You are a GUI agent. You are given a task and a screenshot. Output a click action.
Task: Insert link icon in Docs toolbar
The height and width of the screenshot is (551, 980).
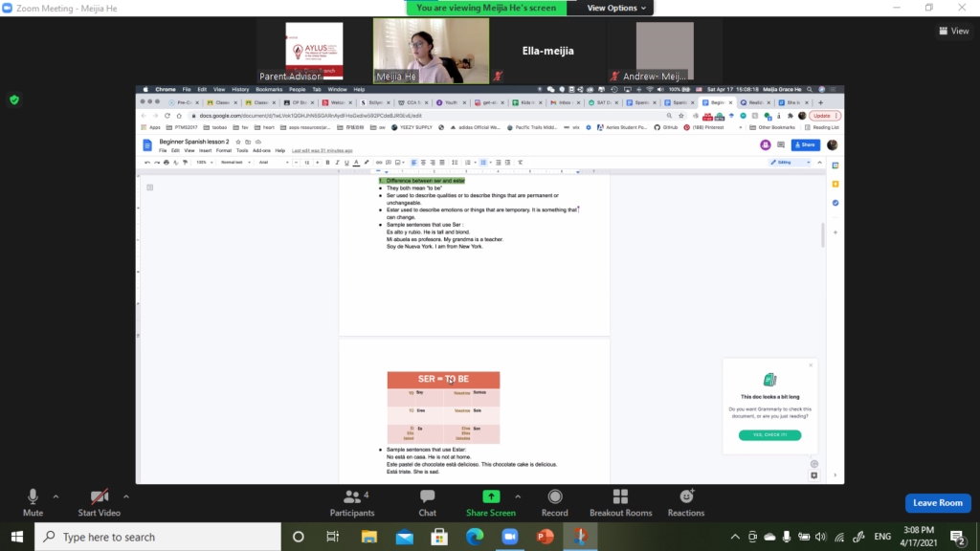tap(379, 163)
